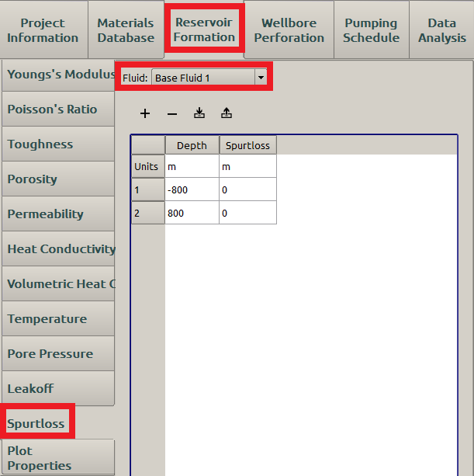
Task: Click the Spurtloss cell '0' in row 1
Action: [247, 189]
